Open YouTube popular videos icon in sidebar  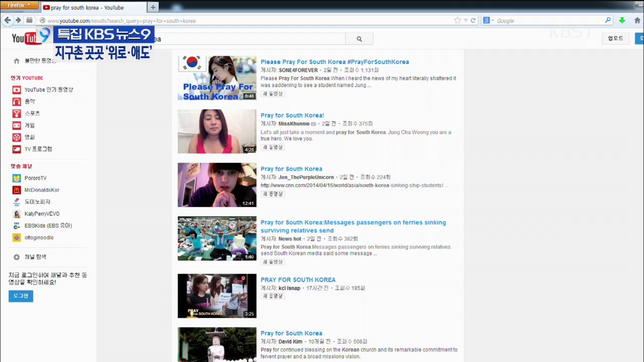17,89
